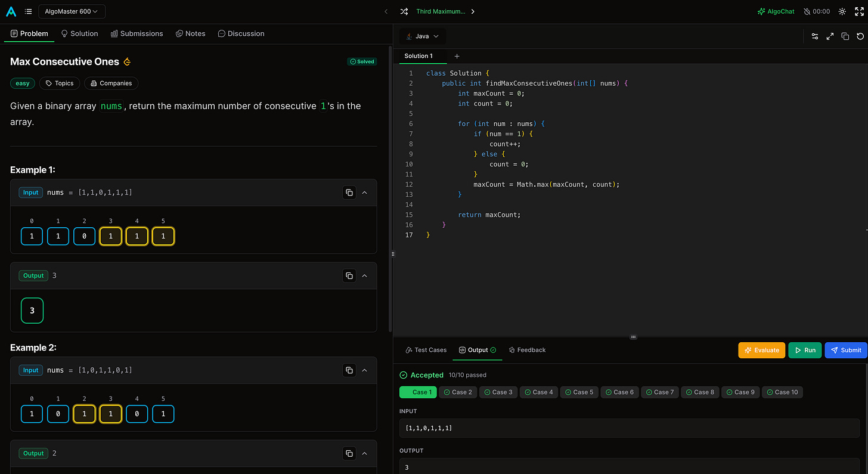Image resolution: width=868 pixels, height=474 pixels.
Task: Select Case 9 result
Action: [x=741, y=392]
